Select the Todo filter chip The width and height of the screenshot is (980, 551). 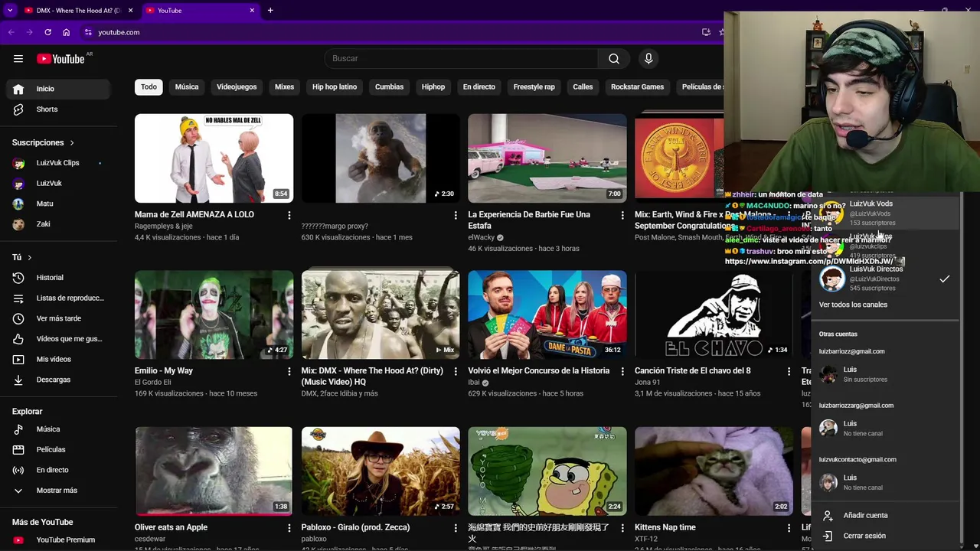click(x=149, y=87)
